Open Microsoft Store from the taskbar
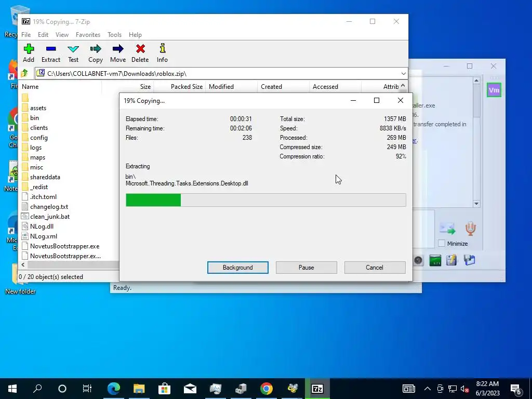Image resolution: width=532 pixels, height=399 pixels. point(165,389)
